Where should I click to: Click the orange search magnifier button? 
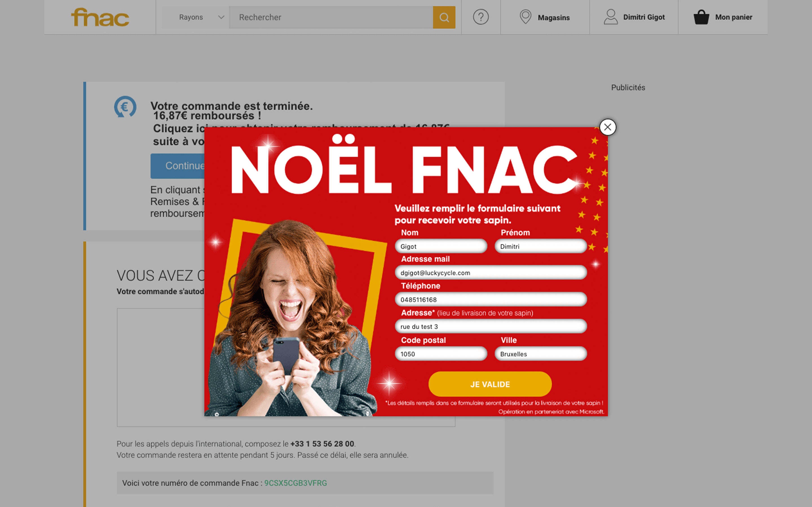coord(444,17)
